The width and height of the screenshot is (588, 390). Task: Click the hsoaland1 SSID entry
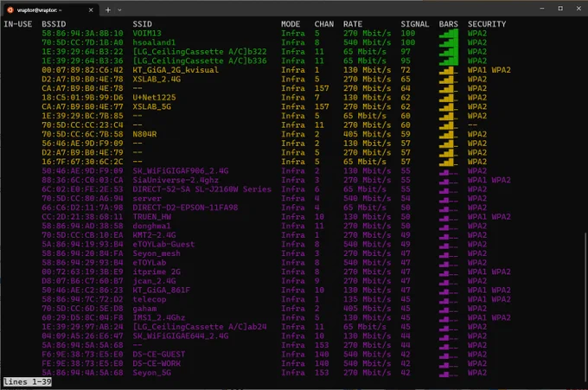click(x=154, y=42)
